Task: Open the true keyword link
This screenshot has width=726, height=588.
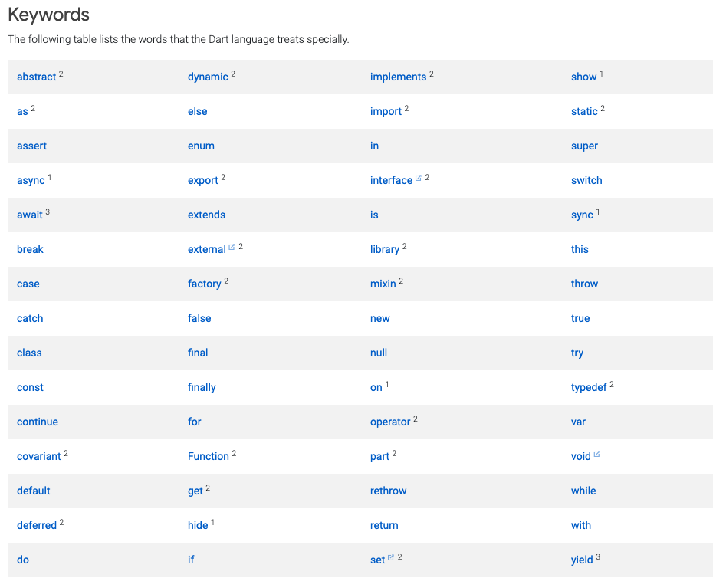Action: 580,319
